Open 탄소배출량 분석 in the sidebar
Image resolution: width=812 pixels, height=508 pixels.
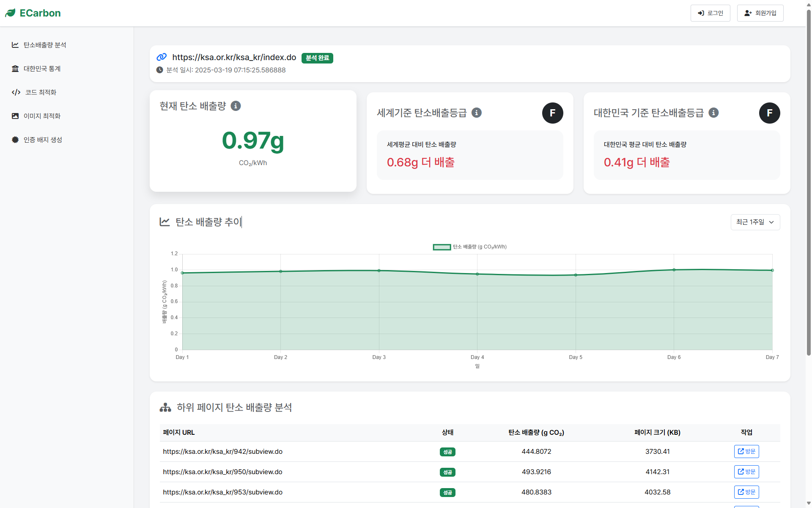pyautogui.click(x=45, y=45)
